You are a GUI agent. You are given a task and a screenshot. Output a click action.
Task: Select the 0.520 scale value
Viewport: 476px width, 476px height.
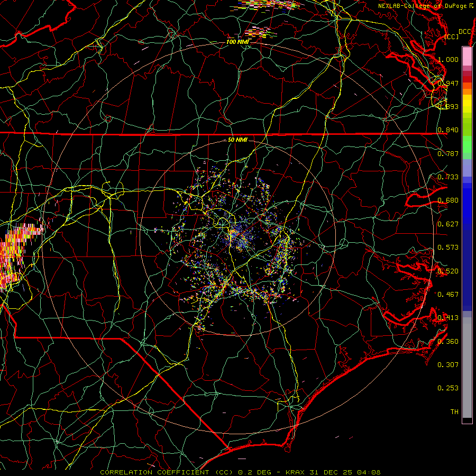pos(448,271)
